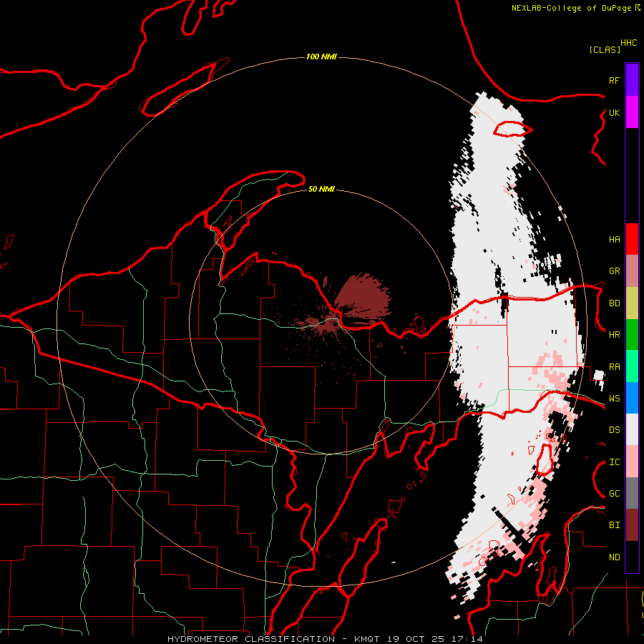Screen dimensions: 644x644
Task: Click the RF purple legend swatch
Action: [x=632, y=80]
